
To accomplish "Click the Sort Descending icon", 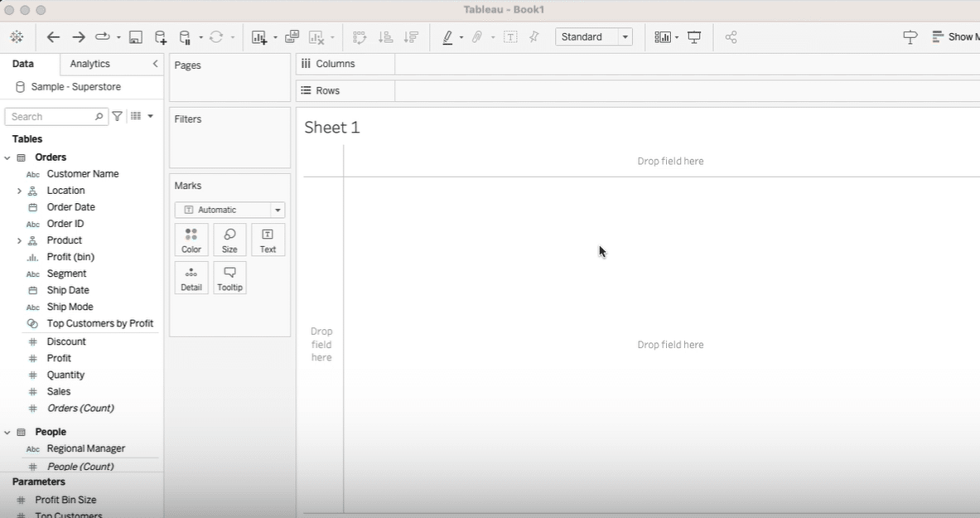I will click(x=411, y=37).
